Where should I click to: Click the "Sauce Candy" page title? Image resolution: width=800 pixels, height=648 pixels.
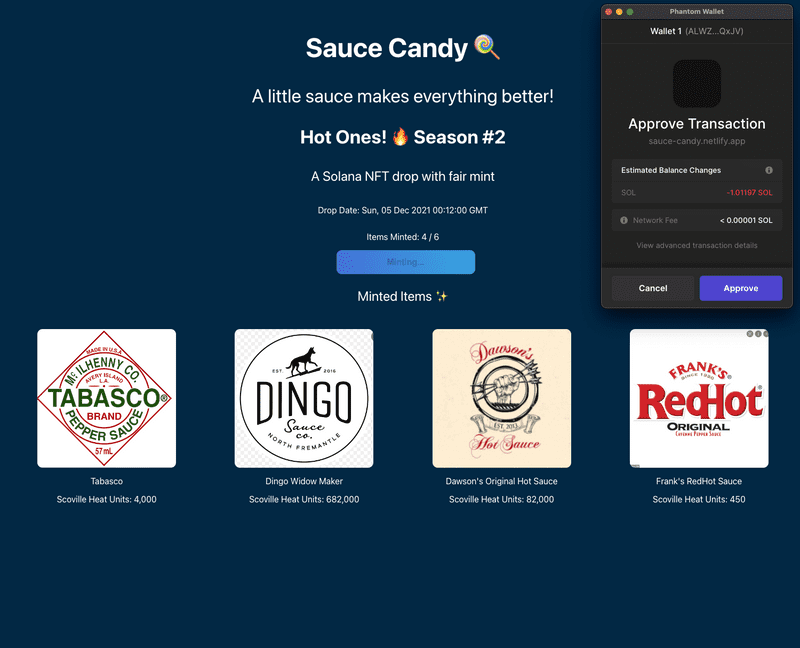pos(387,48)
